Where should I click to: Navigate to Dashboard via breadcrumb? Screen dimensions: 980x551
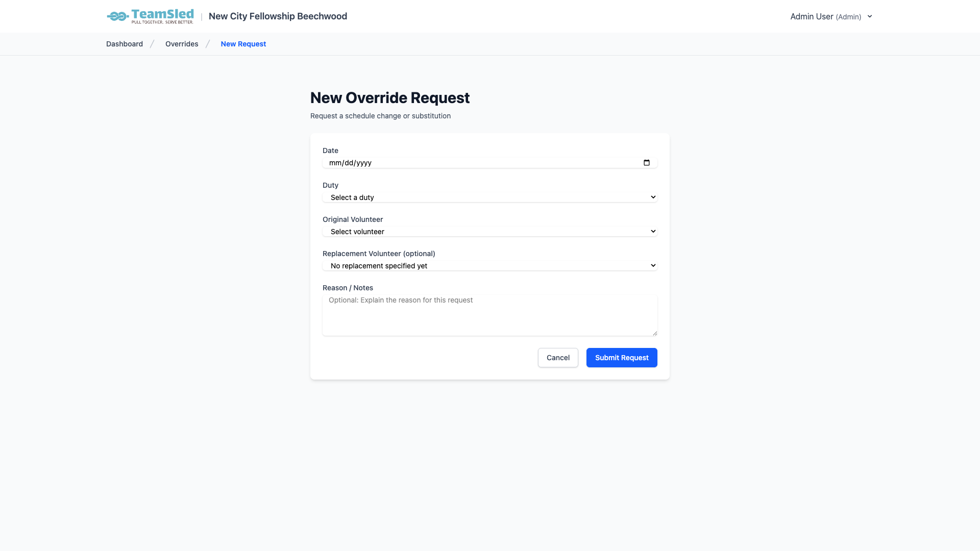[x=124, y=44]
